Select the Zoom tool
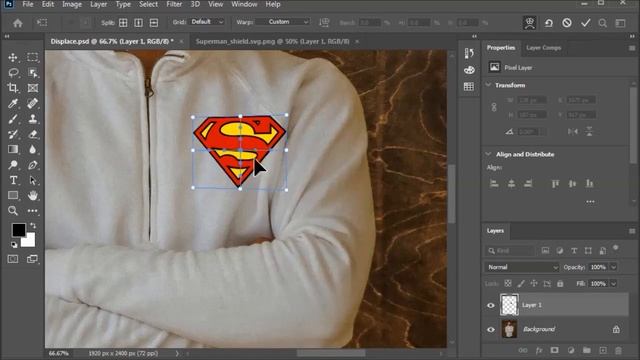The width and height of the screenshot is (640, 360). [x=13, y=211]
